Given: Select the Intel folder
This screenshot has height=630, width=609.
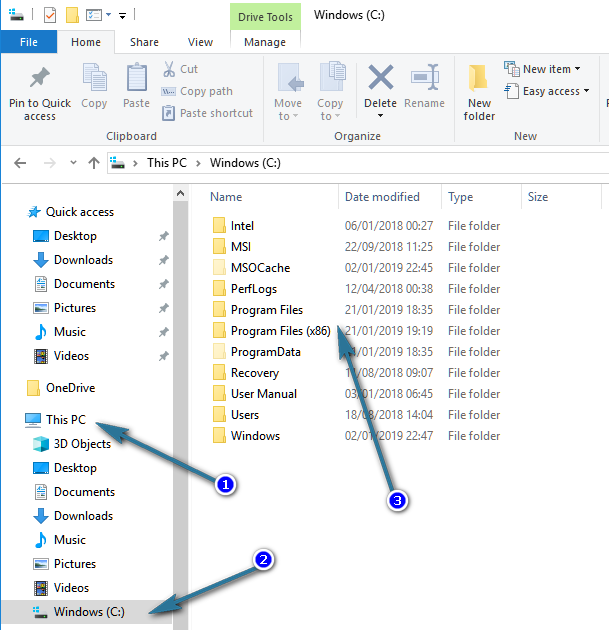Looking at the screenshot, I should pyautogui.click(x=242, y=226).
